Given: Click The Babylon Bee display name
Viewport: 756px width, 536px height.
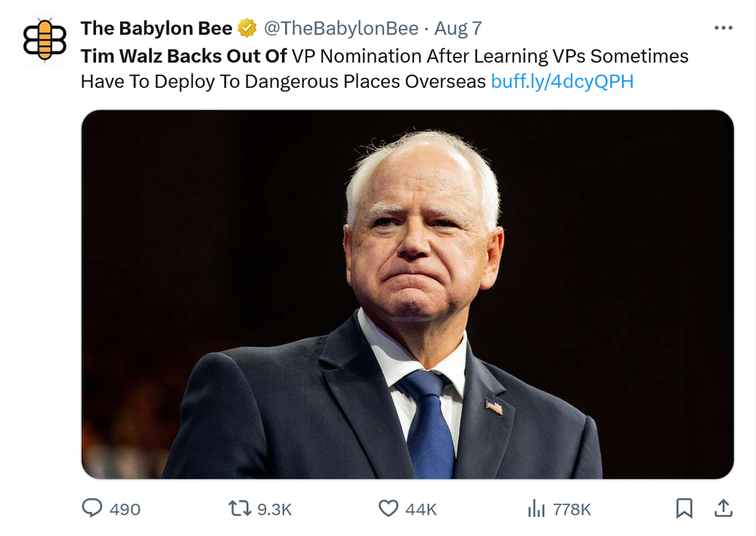Looking at the screenshot, I should (x=156, y=29).
